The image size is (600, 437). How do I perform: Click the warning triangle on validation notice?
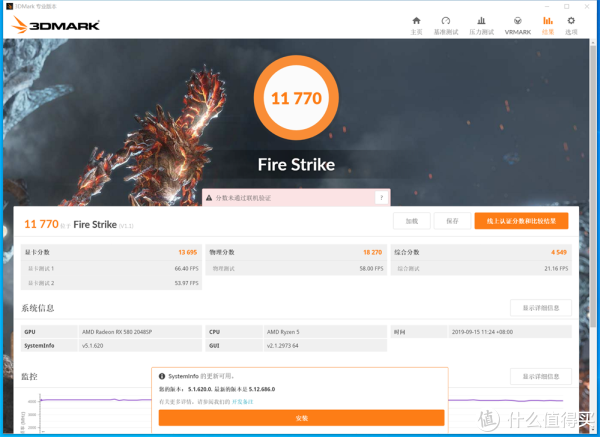(x=209, y=198)
